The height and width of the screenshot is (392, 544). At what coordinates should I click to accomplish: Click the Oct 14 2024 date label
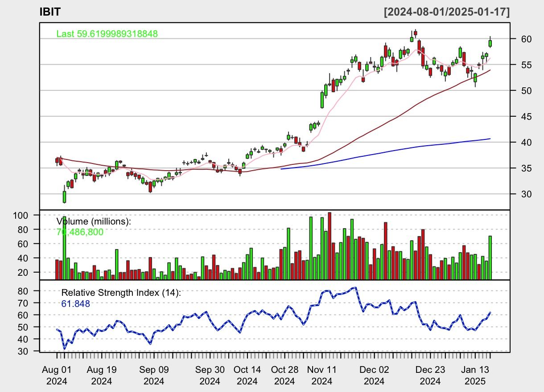tap(247, 376)
